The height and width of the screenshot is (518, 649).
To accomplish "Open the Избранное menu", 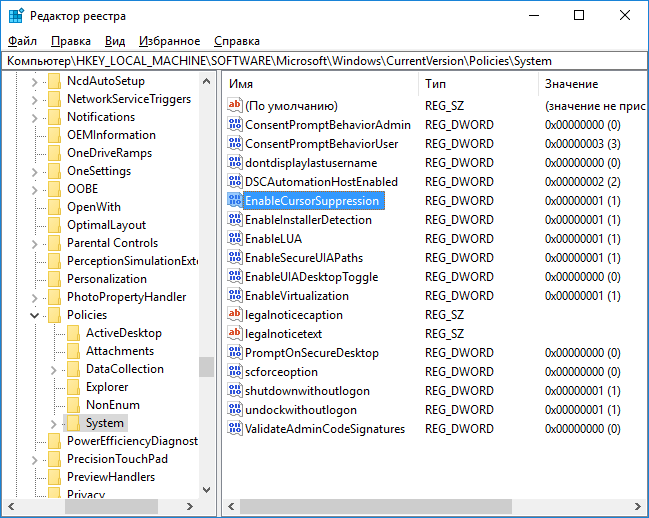I will click(x=169, y=41).
